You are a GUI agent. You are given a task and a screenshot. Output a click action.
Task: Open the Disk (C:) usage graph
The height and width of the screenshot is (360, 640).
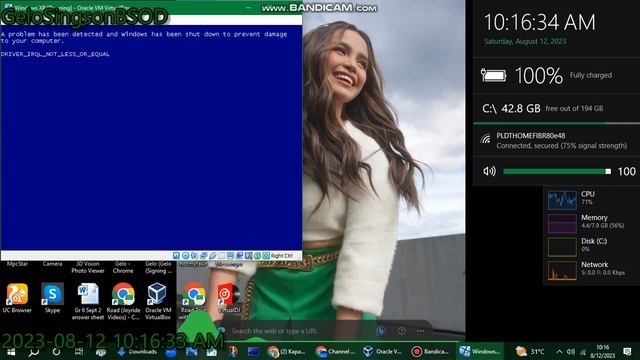(562, 247)
